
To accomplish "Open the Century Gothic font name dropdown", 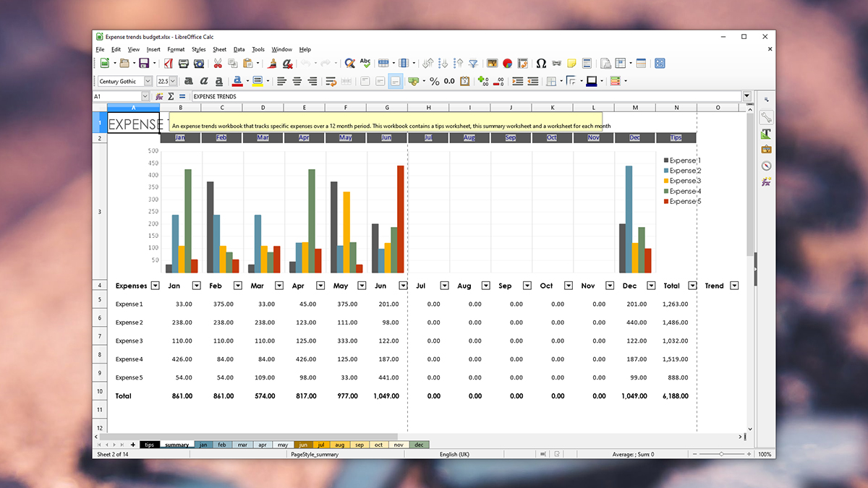I will pos(148,82).
